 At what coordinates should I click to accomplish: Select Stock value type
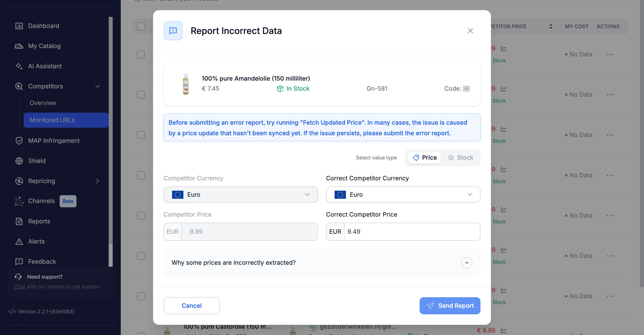(461, 158)
